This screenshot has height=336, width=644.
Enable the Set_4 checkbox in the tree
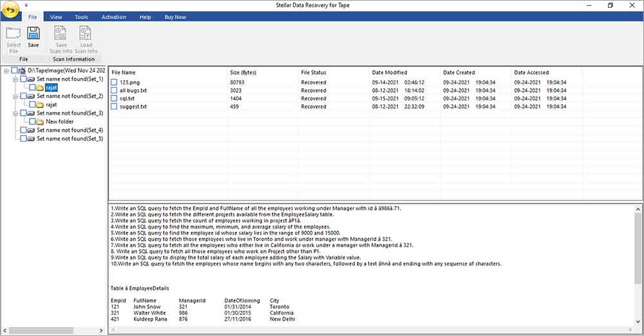click(x=24, y=130)
